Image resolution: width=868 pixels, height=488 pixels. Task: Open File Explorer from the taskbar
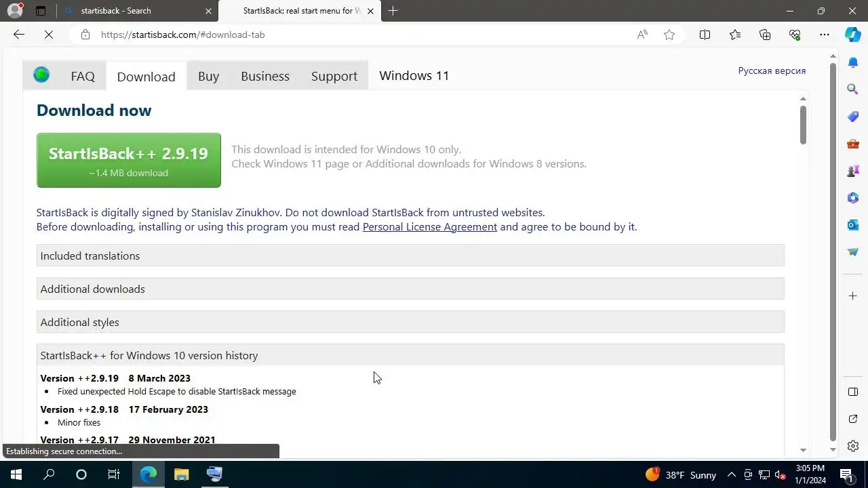pyautogui.click(x=181, y=474)
